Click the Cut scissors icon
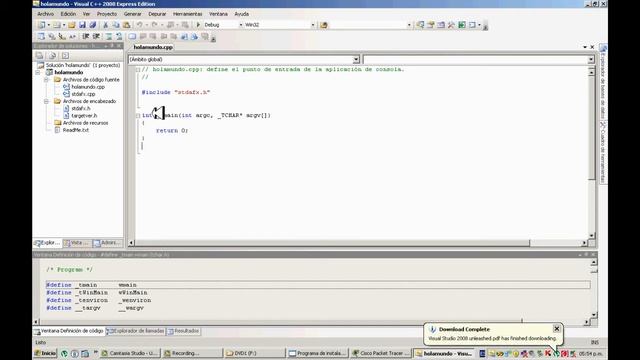 point(105,25)
